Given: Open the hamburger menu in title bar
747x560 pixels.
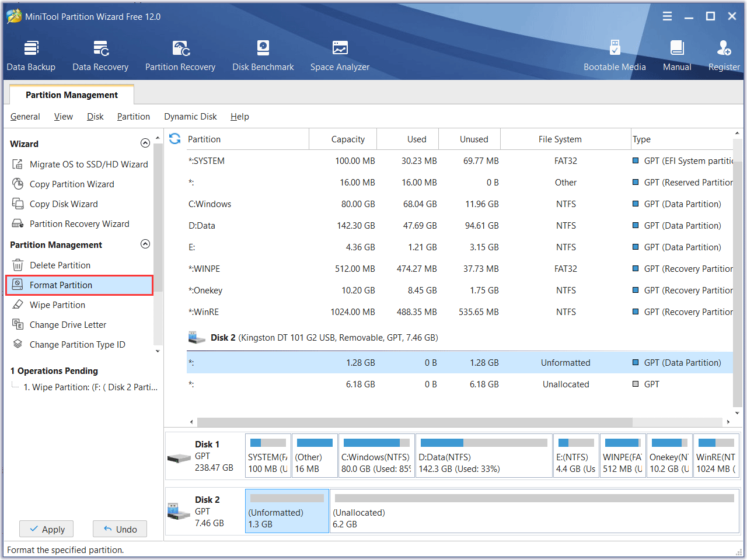Looking at the screenshot, I should [667, 16].
